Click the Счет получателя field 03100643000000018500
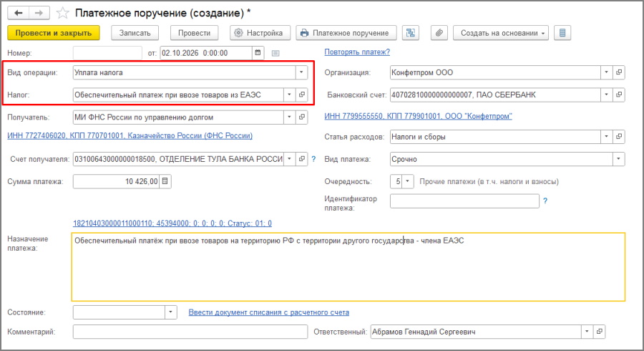644x351 pixels. click(x=178, y=158)
